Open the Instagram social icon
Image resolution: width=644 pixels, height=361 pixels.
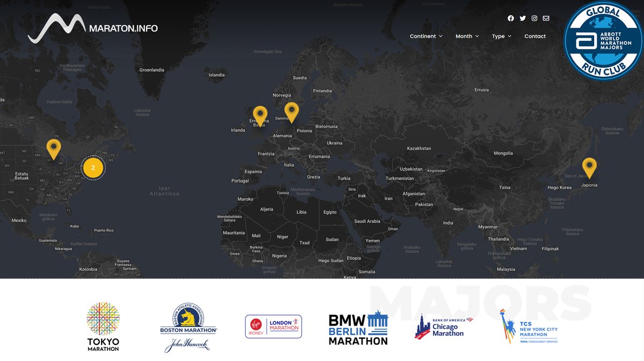tap(535, 18)
